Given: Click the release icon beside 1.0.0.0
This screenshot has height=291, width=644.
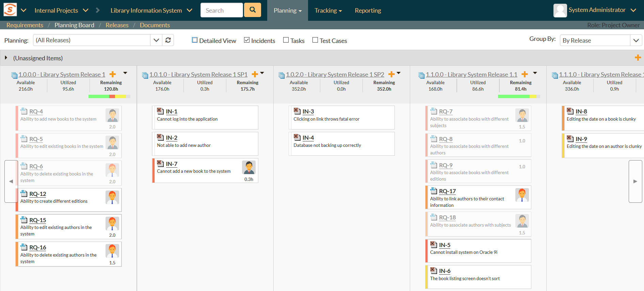Looking at the screenshot, I should click(x=14, y=75).
